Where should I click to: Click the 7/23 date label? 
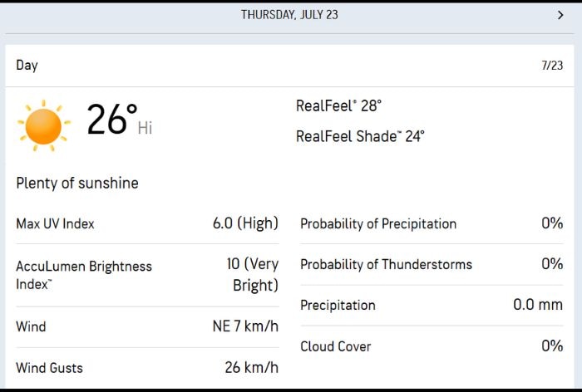coord(552,66)
